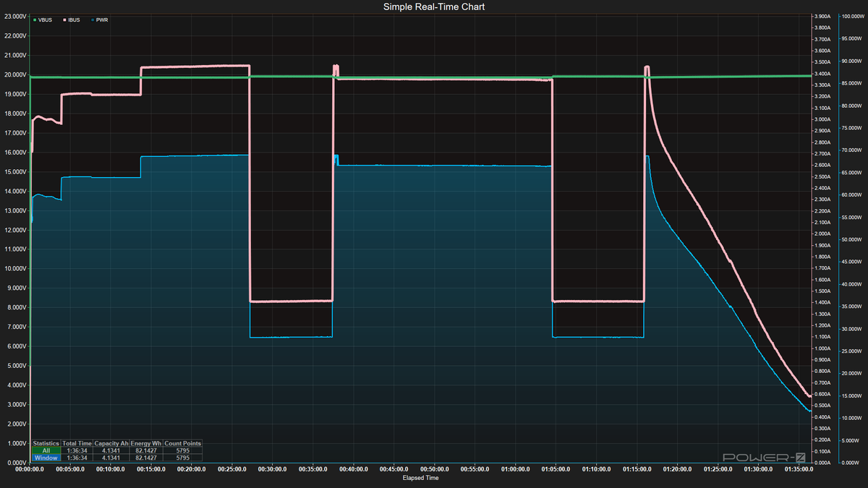Click the 'Simple Real-Time Chart' title
Viewport: 868px width, 488px height.
pyautogui.click(x=434, y=7)
